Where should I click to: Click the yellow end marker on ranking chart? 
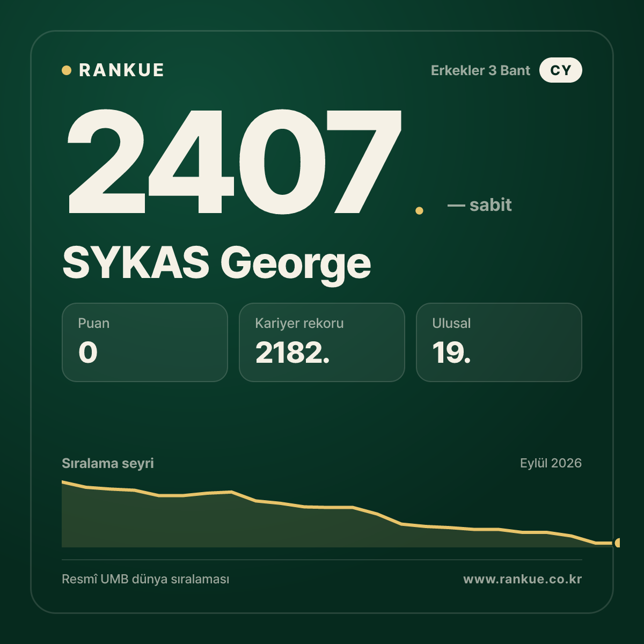618,543
